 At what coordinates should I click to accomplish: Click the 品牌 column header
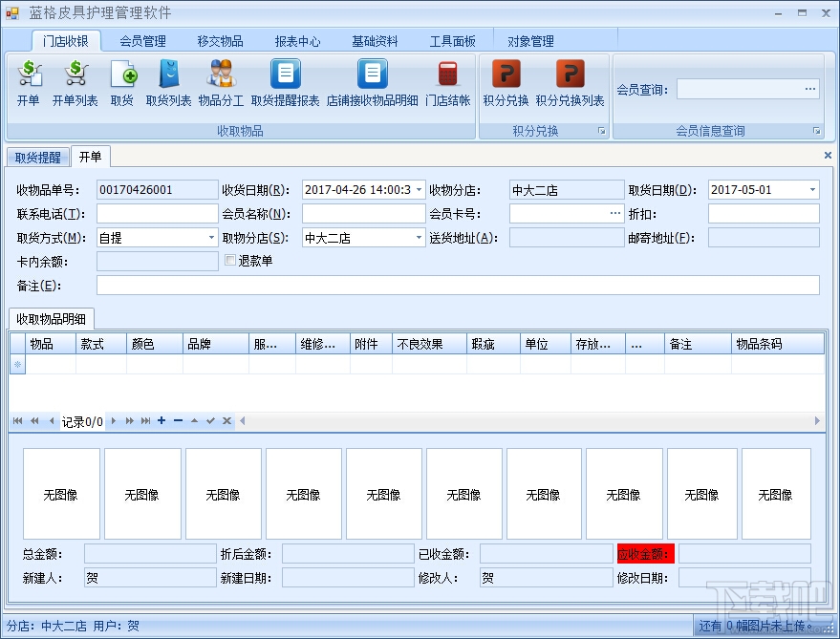[x=215, y=344]
